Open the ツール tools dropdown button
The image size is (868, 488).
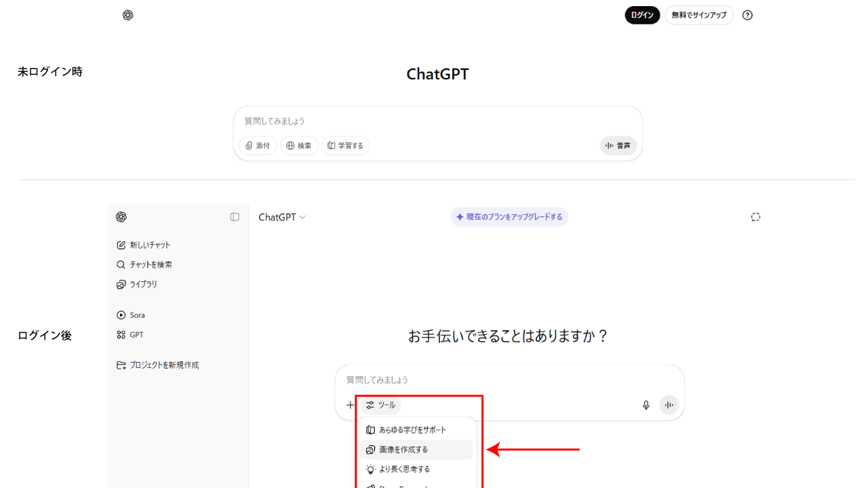pos(380,405)
